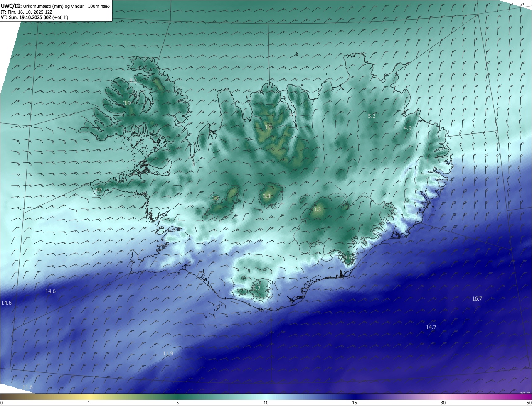The height and width of the screenshot is (406, 532).
Task: Click the precipitable water color bar legend
Action: (x=266, y=397)
